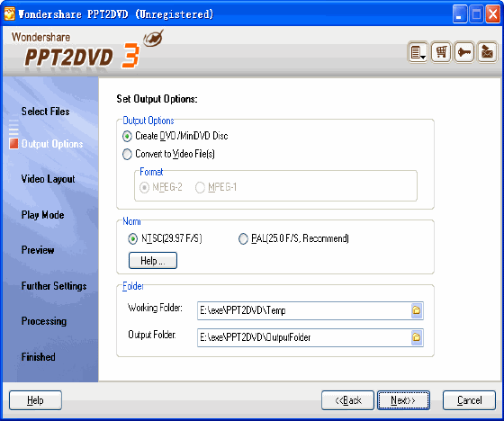Viewport: 504px width, 421px height.
Task: Browse for Output Folder with folder icon
Action: (x=417, y=337)
